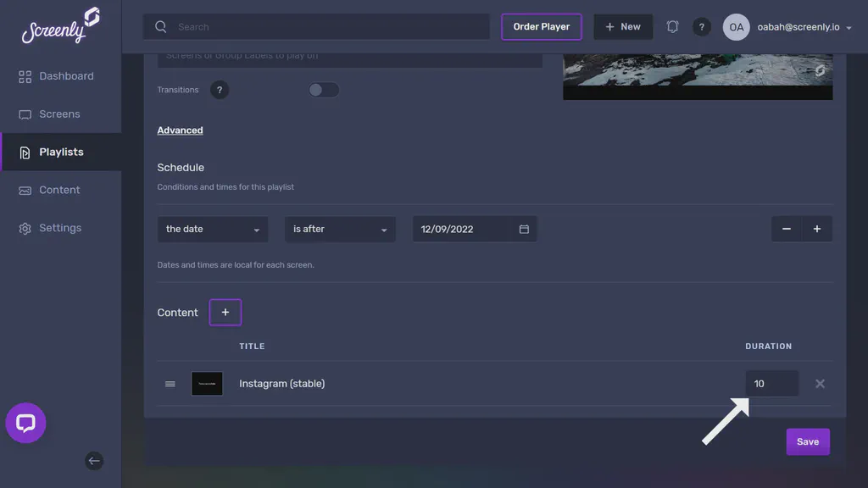Open the 'is after' operator dropdown

pos(339,228)
